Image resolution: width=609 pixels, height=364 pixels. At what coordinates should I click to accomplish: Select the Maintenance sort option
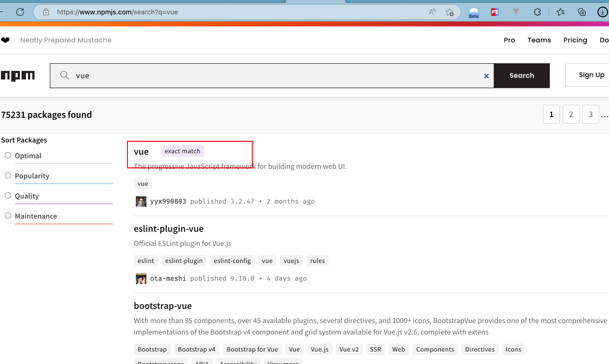click(x=8, y=216)
